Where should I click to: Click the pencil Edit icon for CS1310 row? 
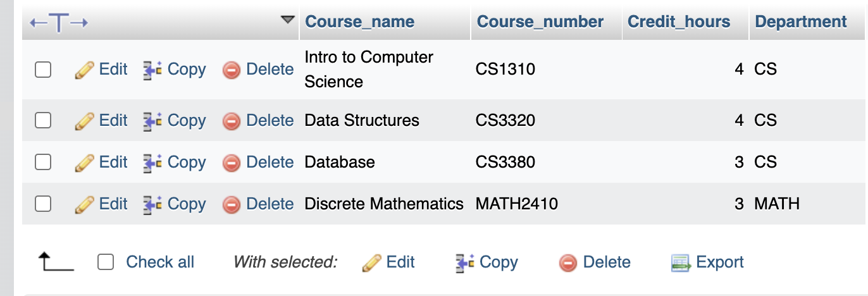pos(84,70)
